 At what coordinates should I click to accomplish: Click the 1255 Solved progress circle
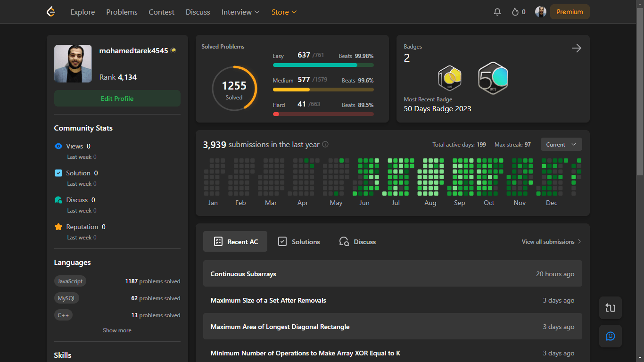(234, 89)
